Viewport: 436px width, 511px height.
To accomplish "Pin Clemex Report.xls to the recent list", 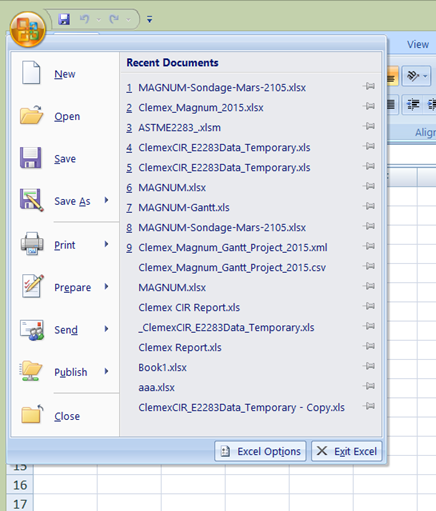I will [369, 346].
